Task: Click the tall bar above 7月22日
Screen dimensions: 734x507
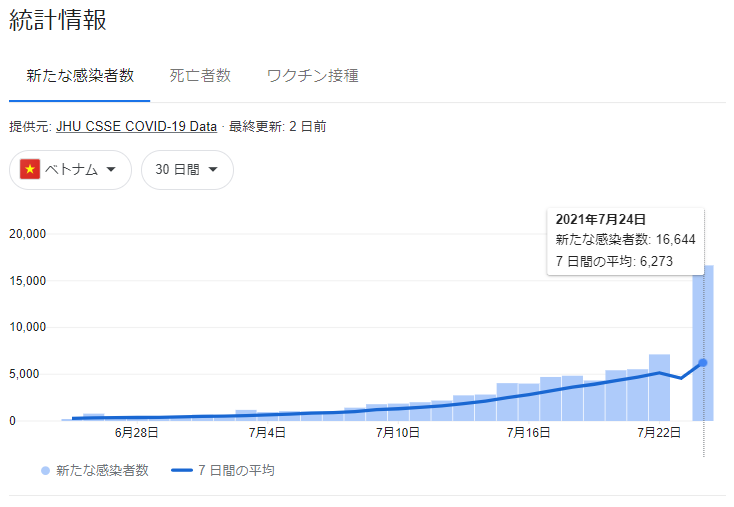Action: click(x=659, y=388)
